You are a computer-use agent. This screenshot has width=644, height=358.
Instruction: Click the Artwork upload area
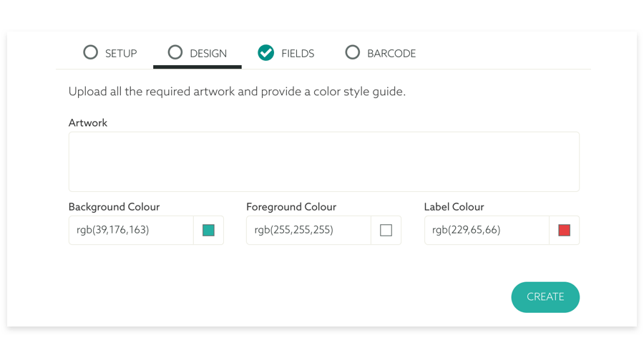[x=323, y=162]
